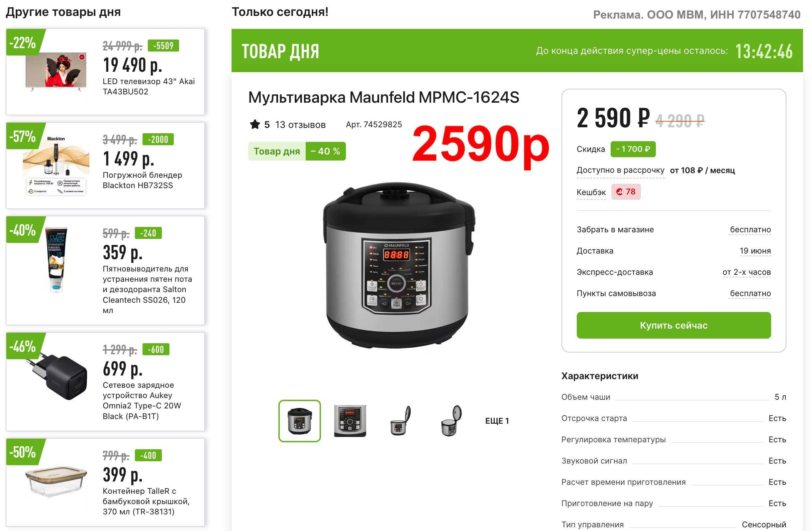Click the Salton stain remover tube image

click(x=56, y=260)
